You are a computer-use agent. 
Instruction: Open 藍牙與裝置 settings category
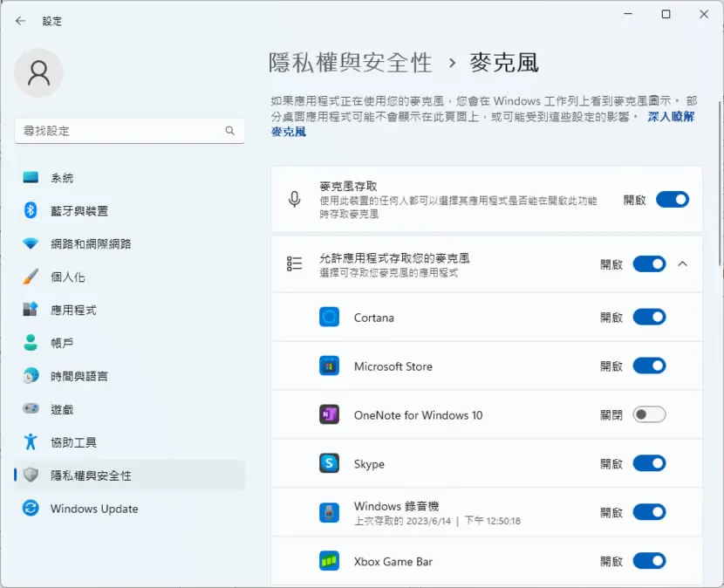[130, 210]
